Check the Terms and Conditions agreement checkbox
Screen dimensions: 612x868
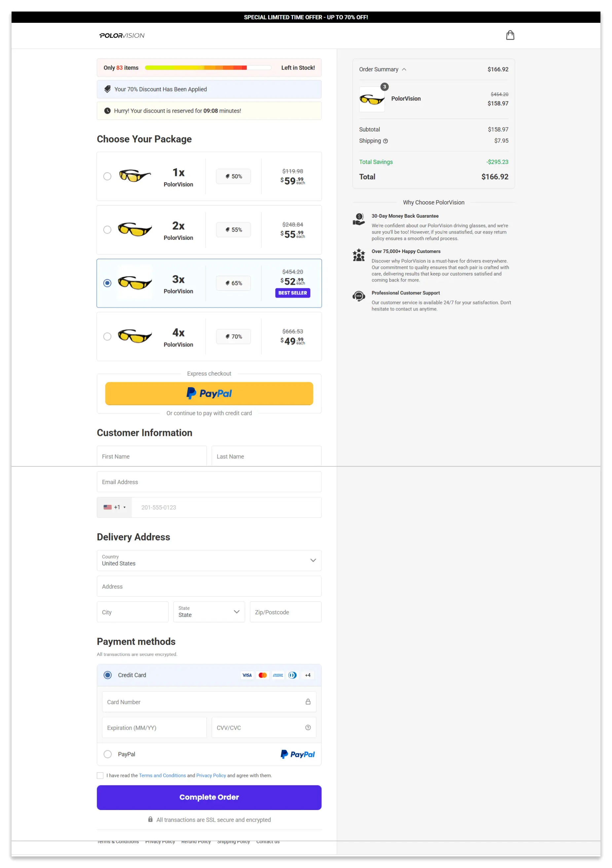click(100, 776)
